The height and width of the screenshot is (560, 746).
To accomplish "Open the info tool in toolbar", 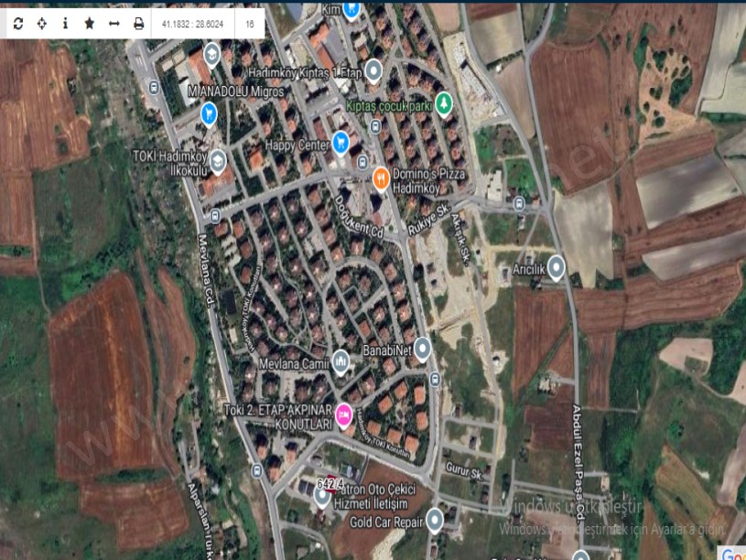I will [x=65, y=24].
